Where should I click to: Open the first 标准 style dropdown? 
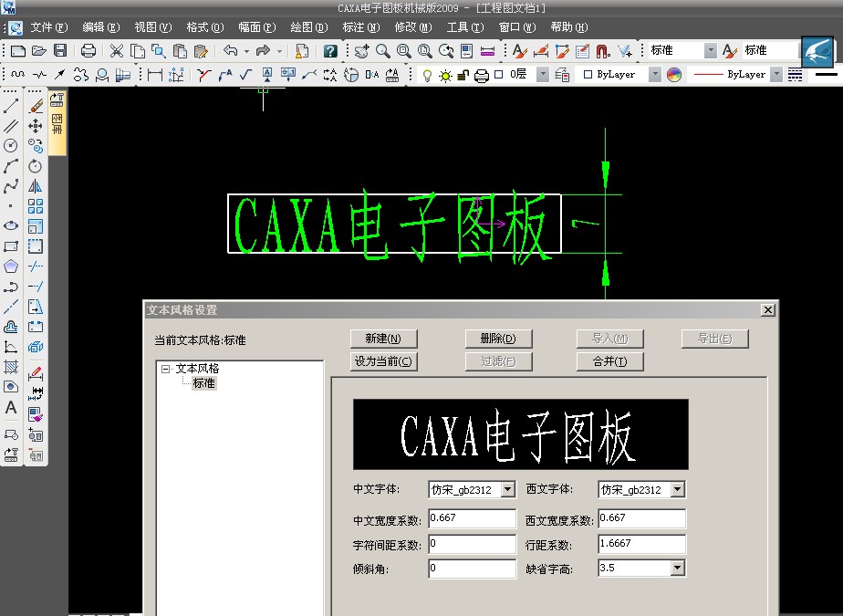pyautogui.click(x=710, y=50)
